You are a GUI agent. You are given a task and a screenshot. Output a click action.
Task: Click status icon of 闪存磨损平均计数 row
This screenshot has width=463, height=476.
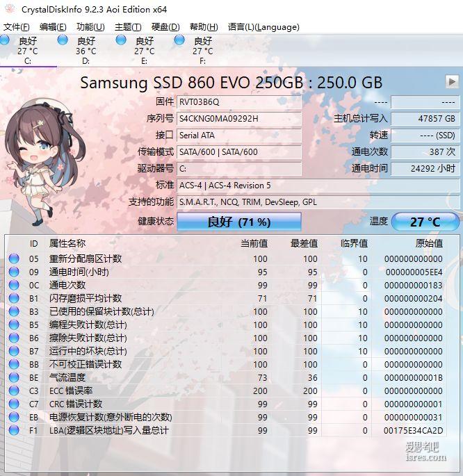tap(14, 298)
